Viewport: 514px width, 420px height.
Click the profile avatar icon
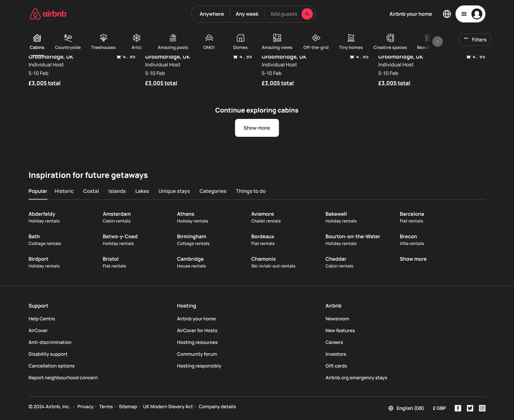pyautogui.click(x=477, y=14)
